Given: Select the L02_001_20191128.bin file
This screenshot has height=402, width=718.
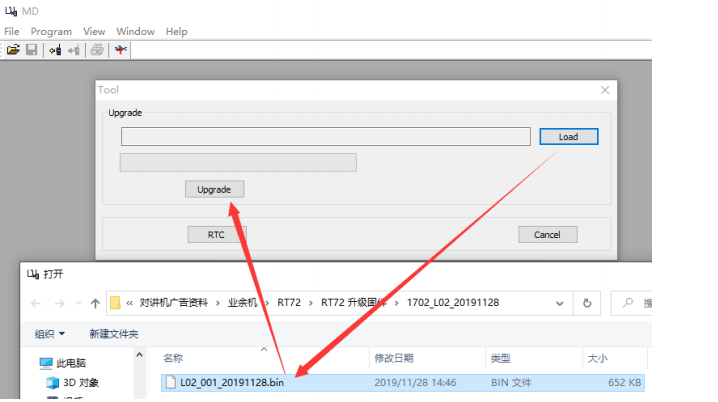Looking at the screenshot, I should [x=231, y=382].
